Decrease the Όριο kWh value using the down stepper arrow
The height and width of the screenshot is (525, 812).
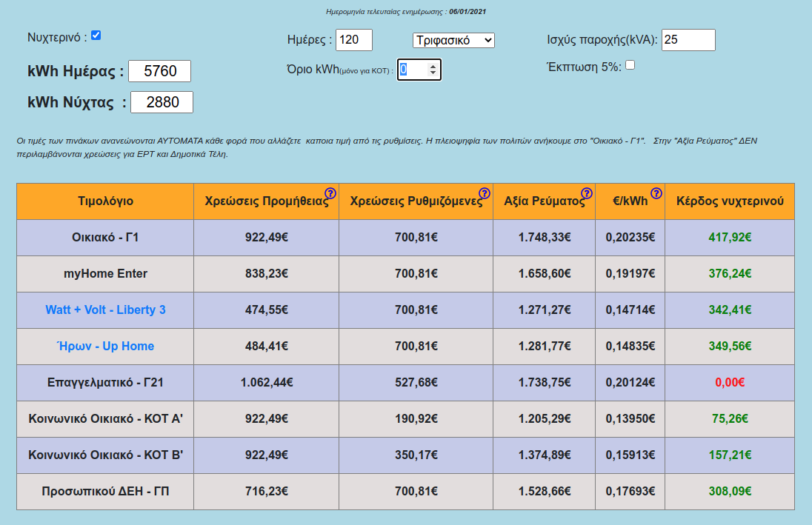pyautogui.click(x=433, y=73)
